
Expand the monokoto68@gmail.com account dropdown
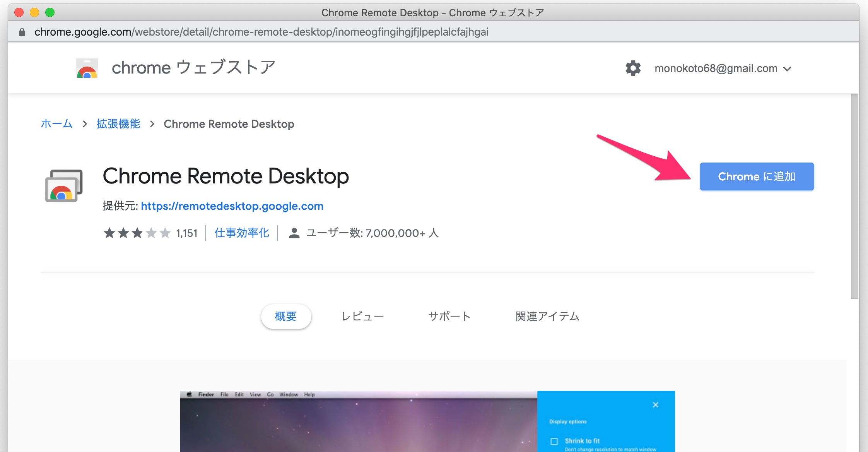723,68
